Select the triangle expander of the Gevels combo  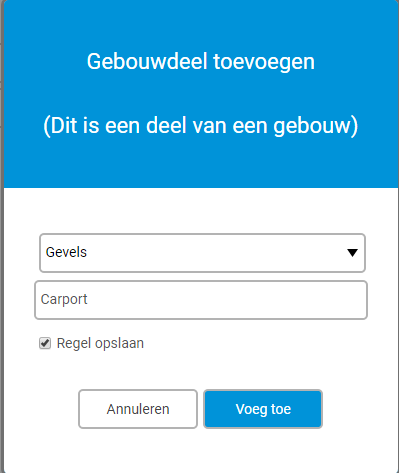[x=352, y=253]
